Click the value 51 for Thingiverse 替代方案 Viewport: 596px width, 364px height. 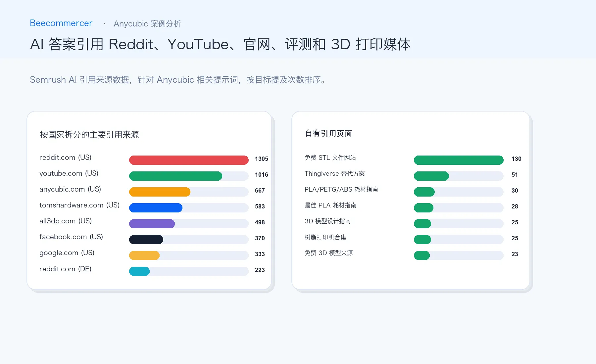(515, 175)
